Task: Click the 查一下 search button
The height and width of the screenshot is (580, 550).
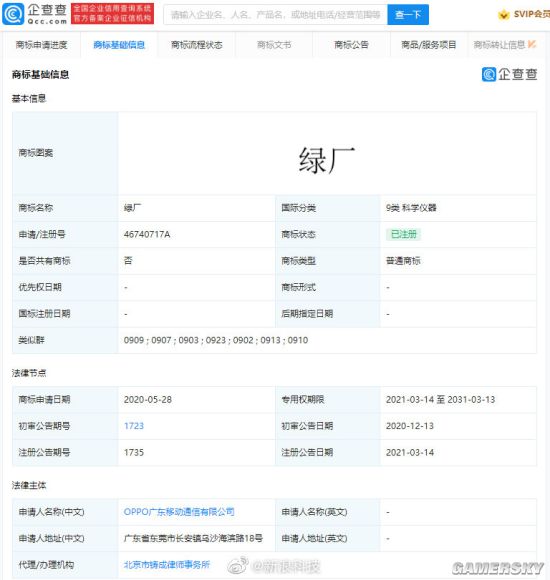Action: coord(408,15)
